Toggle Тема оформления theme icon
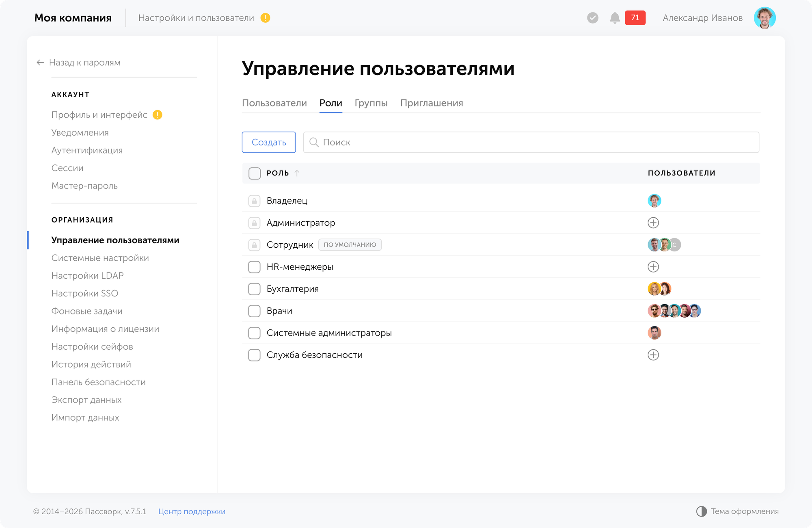Viewport: 812px width, 528px height. click(x=702, y=511)
